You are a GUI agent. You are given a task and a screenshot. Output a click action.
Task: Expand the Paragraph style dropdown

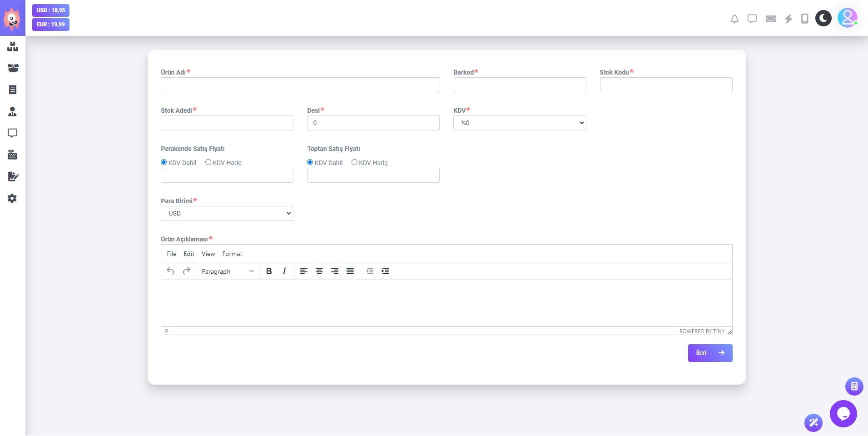[227, 271]
